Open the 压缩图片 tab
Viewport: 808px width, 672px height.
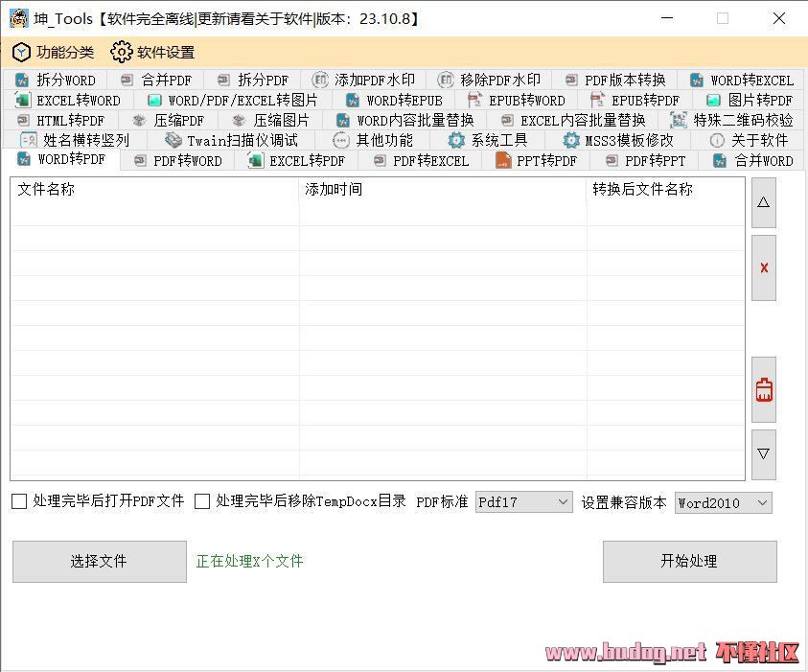click(x=270, y=121)
